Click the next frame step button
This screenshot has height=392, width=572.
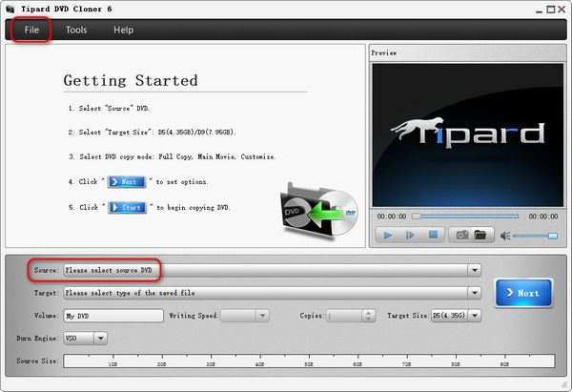click(x=410, y=236)
